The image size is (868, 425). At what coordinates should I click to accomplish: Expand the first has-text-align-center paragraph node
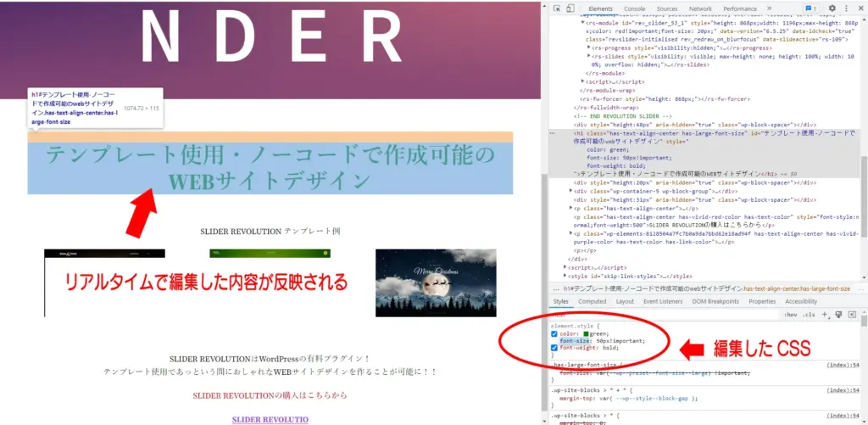tap(570, 208)
